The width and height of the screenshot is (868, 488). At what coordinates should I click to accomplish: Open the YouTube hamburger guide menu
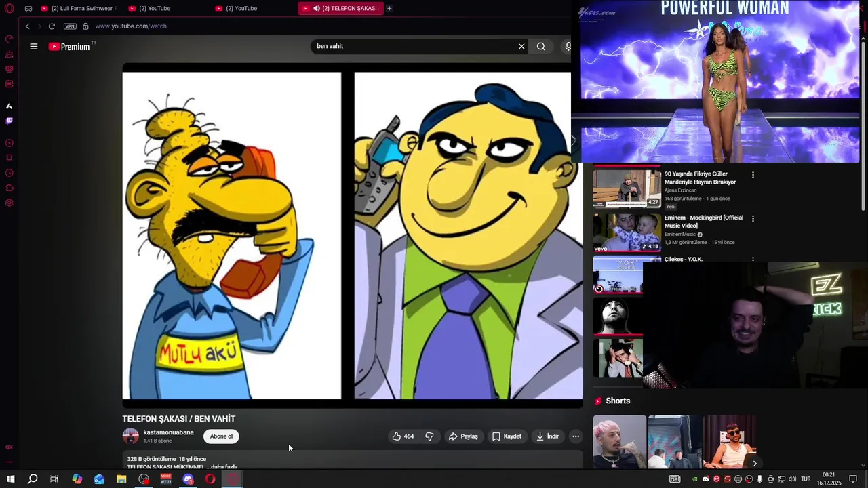click(x=34, y=47)
